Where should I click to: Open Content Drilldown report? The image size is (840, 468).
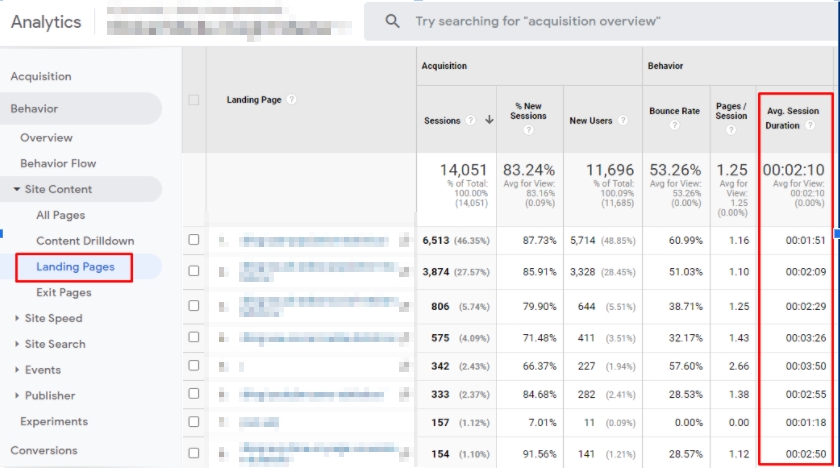pyautogui.click(x=85, y=241)
